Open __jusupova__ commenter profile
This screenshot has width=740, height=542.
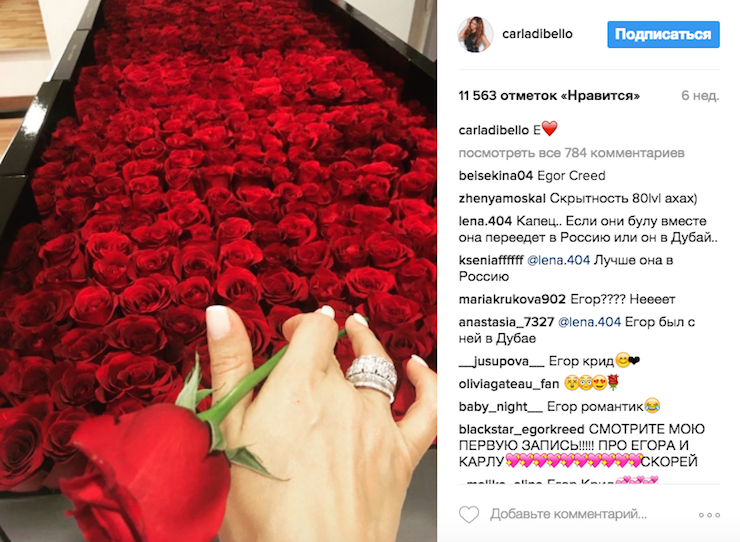[x=501, y=362]
